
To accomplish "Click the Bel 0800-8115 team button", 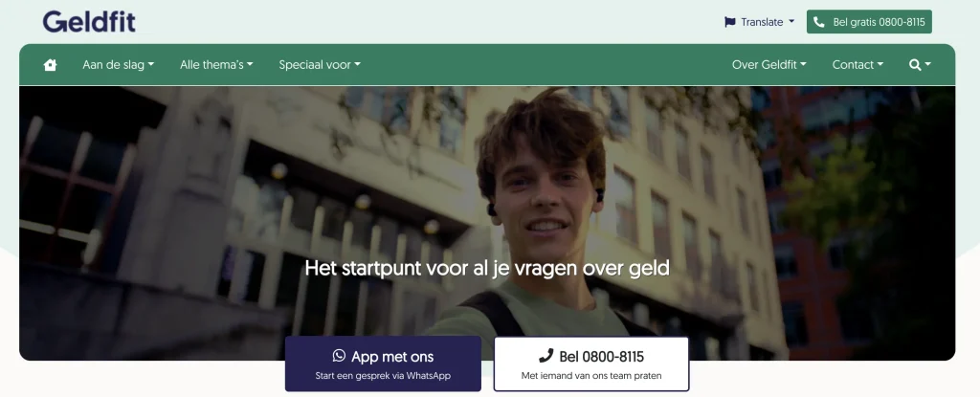I will pos(591,364).
